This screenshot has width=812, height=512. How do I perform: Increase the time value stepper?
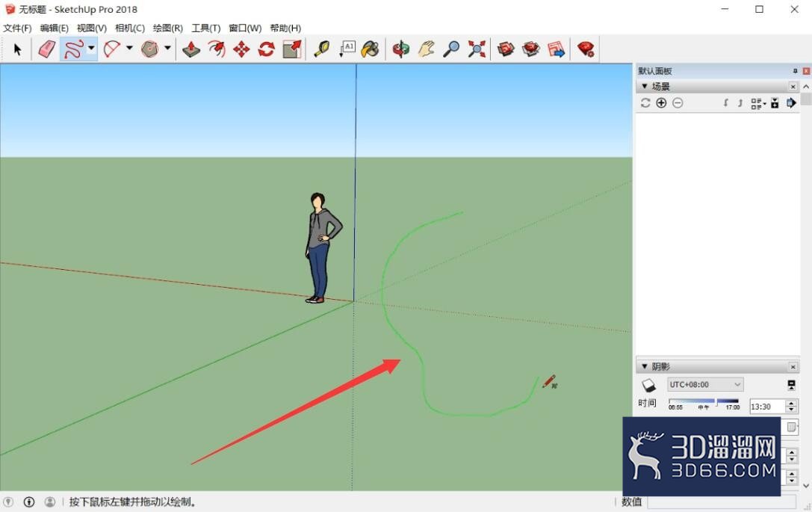(x=791, y=403)
